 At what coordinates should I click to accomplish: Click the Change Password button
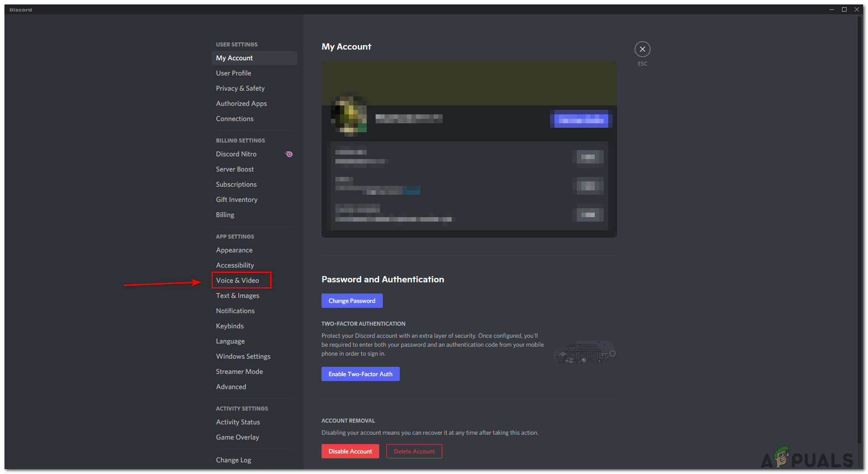pyautogui.click(x=352, y=301)
